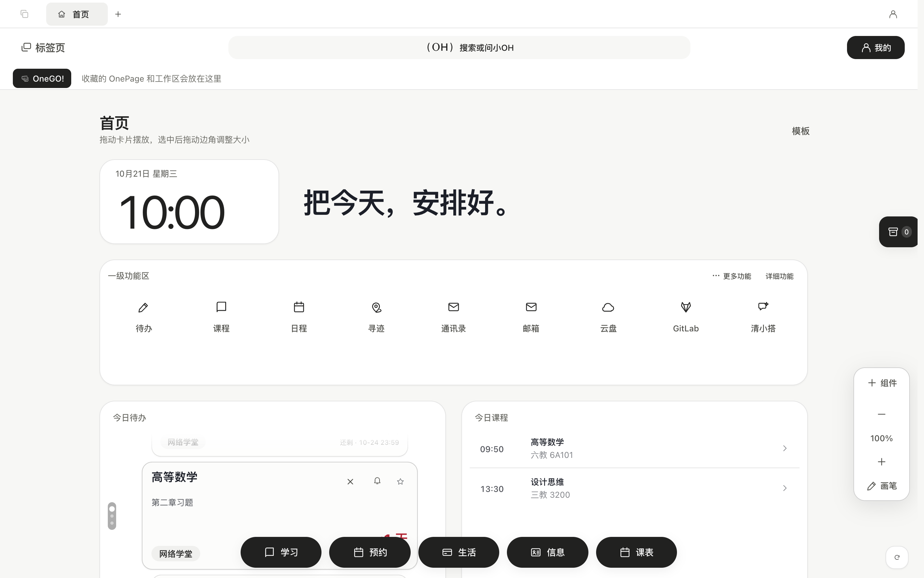924x578 pixels.
Task: Expand the 设计思维 13:30 course chevron
Action: [x=785, y=488]
